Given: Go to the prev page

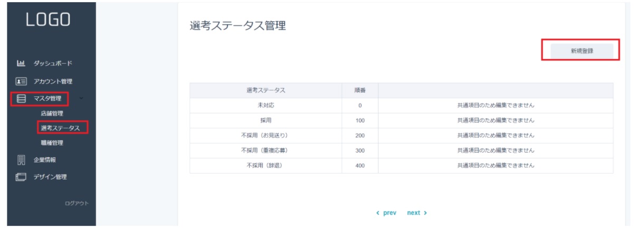Looking at the screenshot, I should coord(386,213).
